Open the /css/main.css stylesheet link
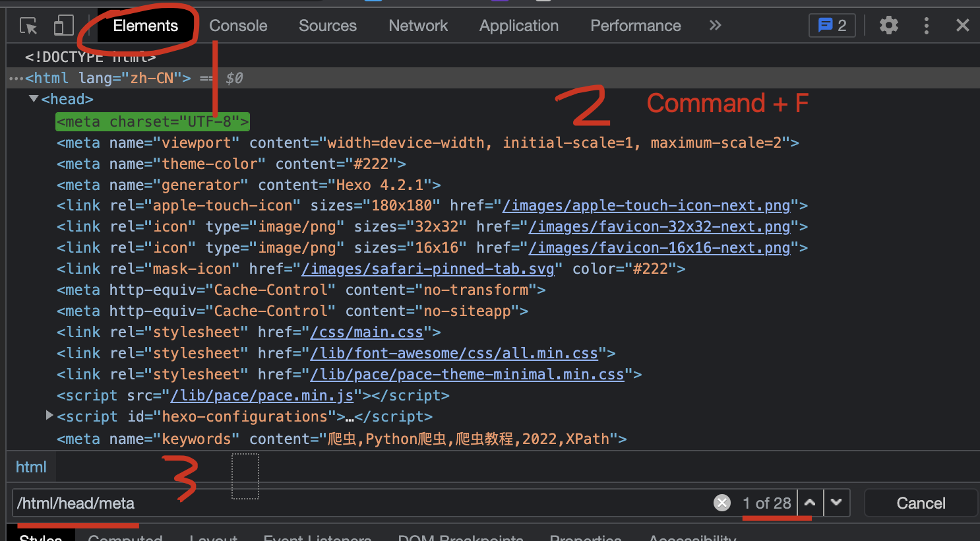The height and width of the screenshot is (541, 980). pos(367,333)
